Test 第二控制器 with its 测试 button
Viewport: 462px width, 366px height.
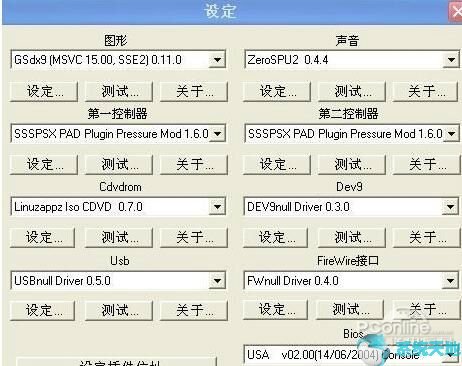352,164
